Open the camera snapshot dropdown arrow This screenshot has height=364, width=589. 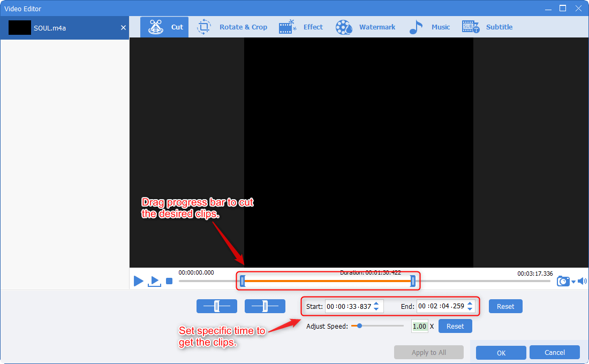click(x=573, y=282)
